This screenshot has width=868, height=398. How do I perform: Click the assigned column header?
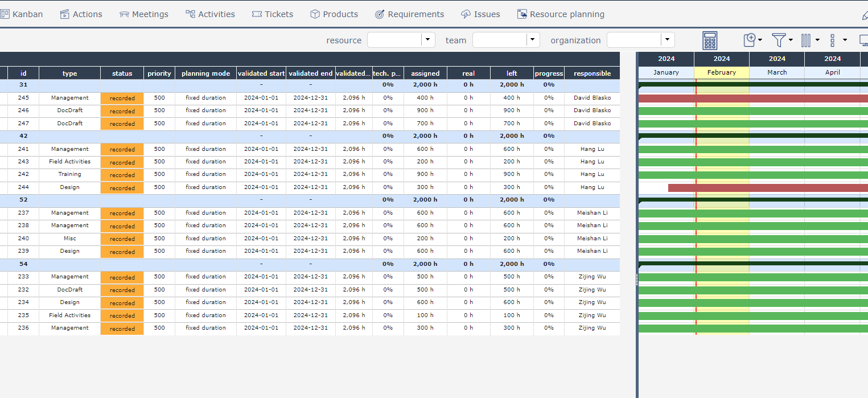tap(425, 73)
